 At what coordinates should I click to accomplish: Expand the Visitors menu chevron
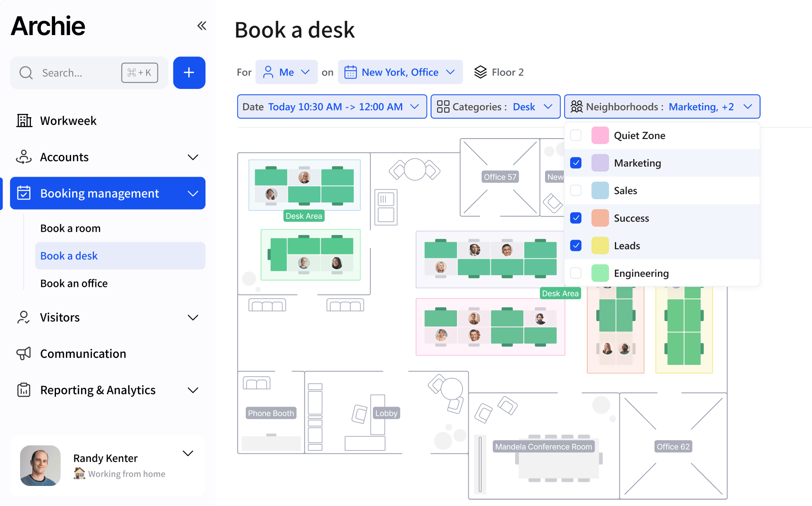coord(193,317)
